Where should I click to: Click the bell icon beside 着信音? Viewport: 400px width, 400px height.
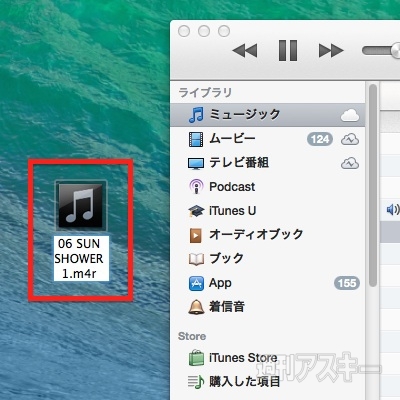[196, 307]
